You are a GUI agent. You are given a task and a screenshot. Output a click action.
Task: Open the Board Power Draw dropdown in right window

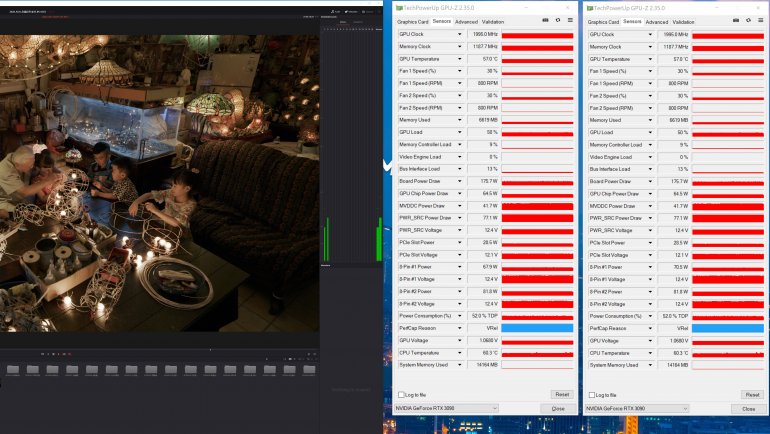[650, 181]
